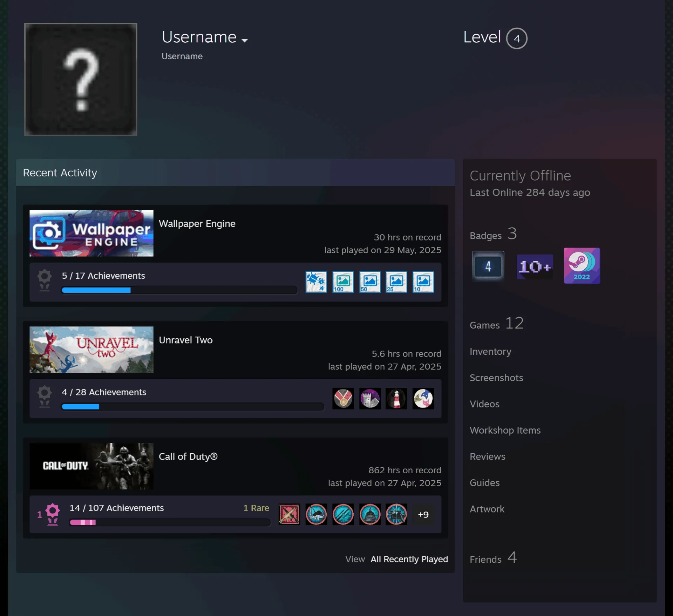
Task: Click the Unravel Two medal achievement icon
Action: (343, 398)
